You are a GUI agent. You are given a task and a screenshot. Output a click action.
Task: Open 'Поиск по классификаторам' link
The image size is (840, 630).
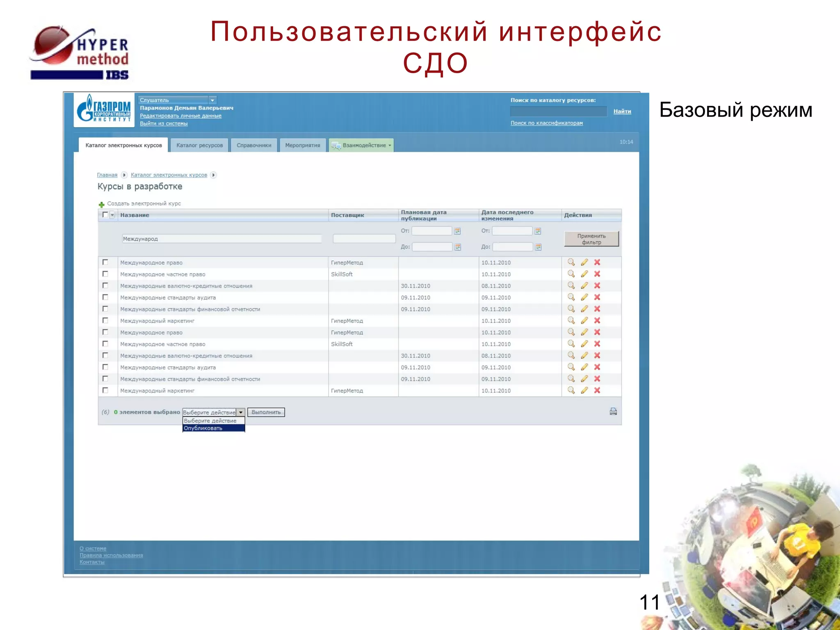[x=546, y=123]
